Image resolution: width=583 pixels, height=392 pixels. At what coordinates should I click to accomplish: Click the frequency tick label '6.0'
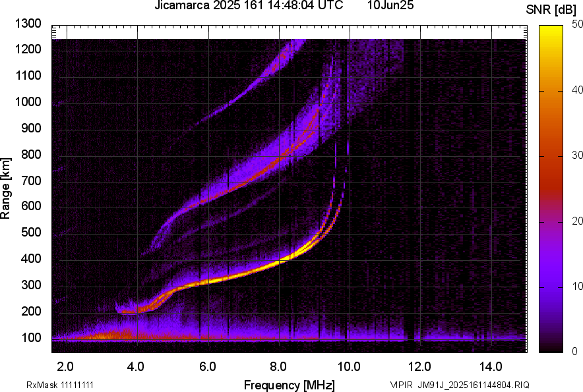point(208,367)
